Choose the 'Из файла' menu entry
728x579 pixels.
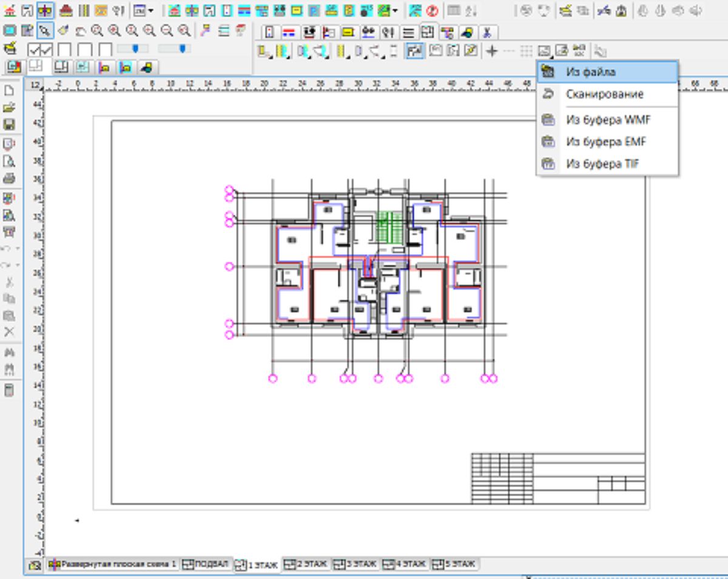click(607, 72)
